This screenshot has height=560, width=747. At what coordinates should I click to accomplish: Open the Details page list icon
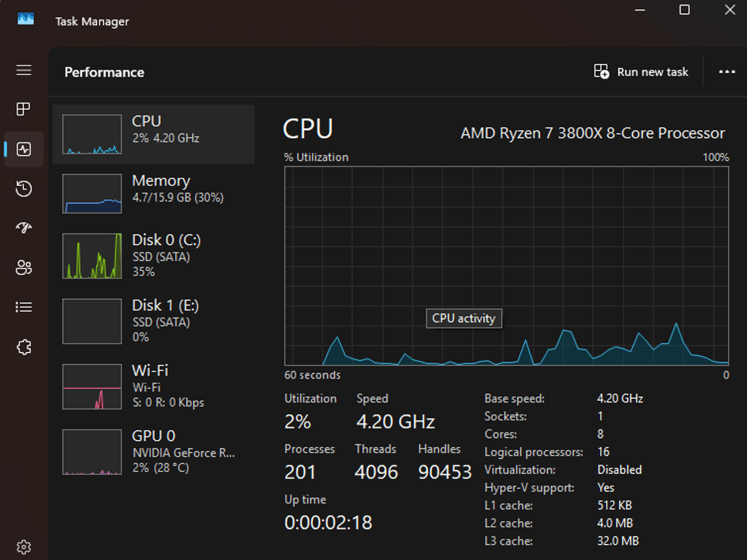coord(24,307)
